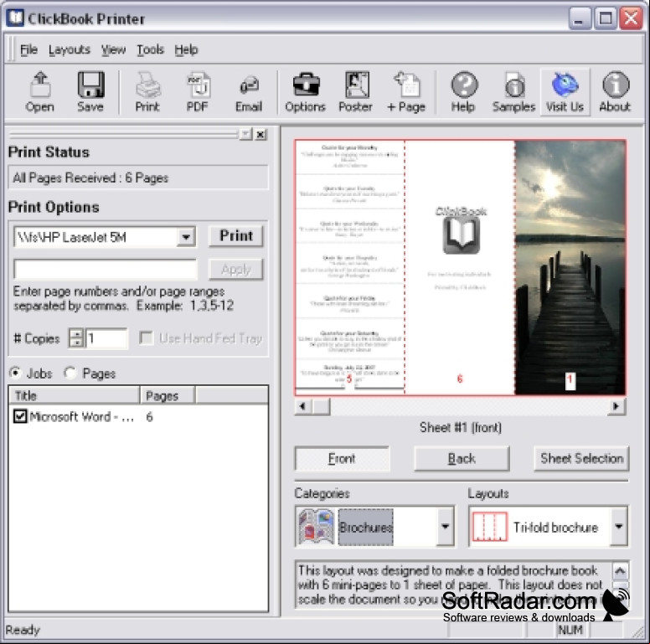Close the print panel with its X
The image size is (650, 644).
[261, 134]
